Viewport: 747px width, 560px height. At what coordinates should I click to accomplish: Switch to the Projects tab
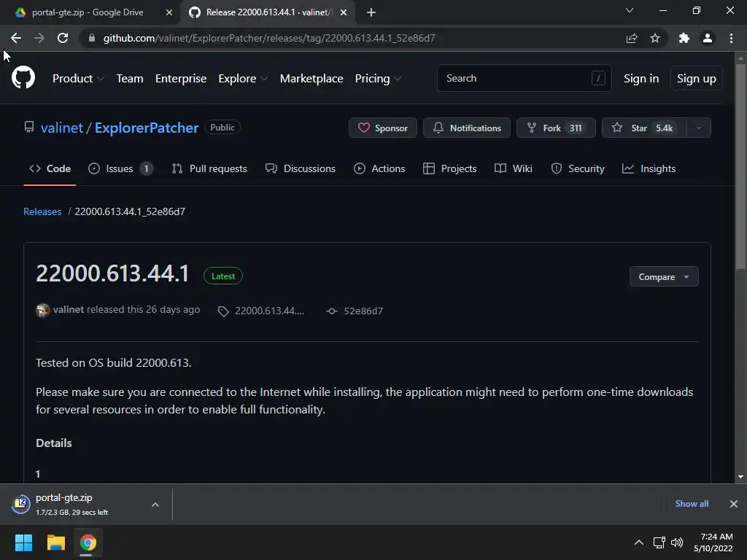[x=449, y=168]
